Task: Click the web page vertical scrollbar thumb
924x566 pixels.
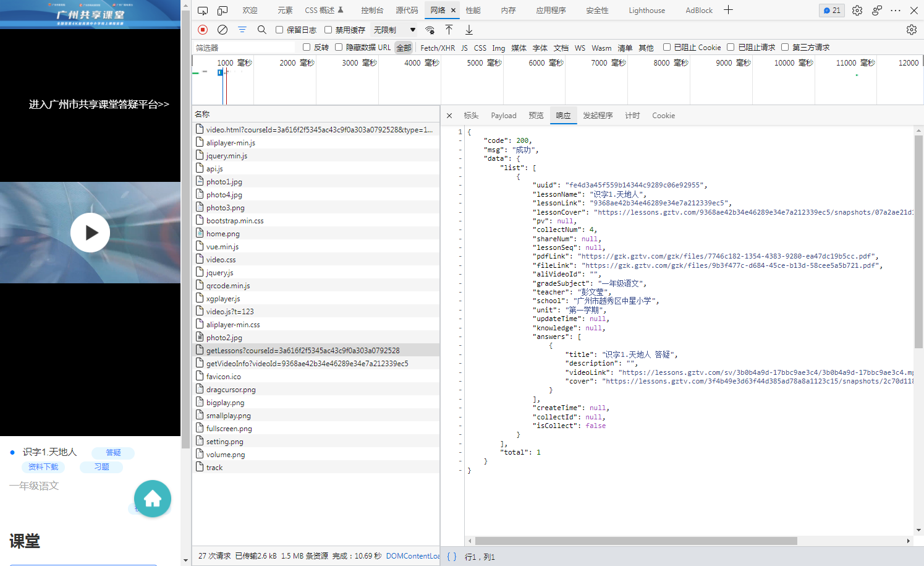Action: tap(185, 229)
